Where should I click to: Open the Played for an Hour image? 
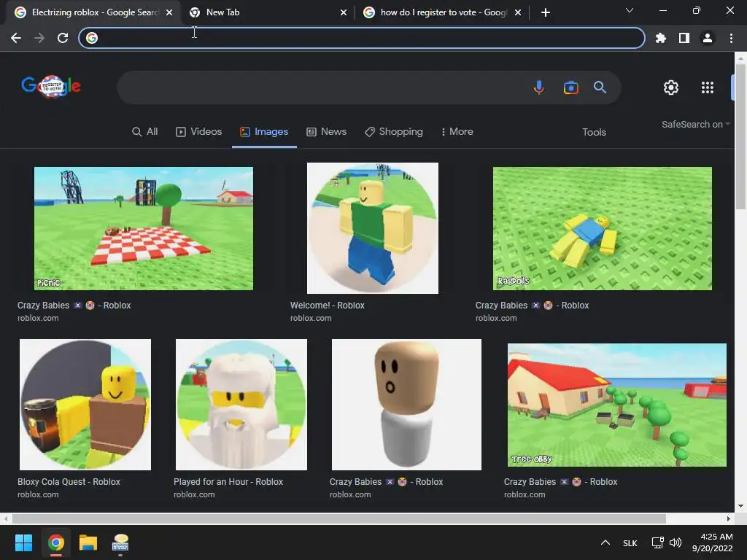(x=241, y=405)
